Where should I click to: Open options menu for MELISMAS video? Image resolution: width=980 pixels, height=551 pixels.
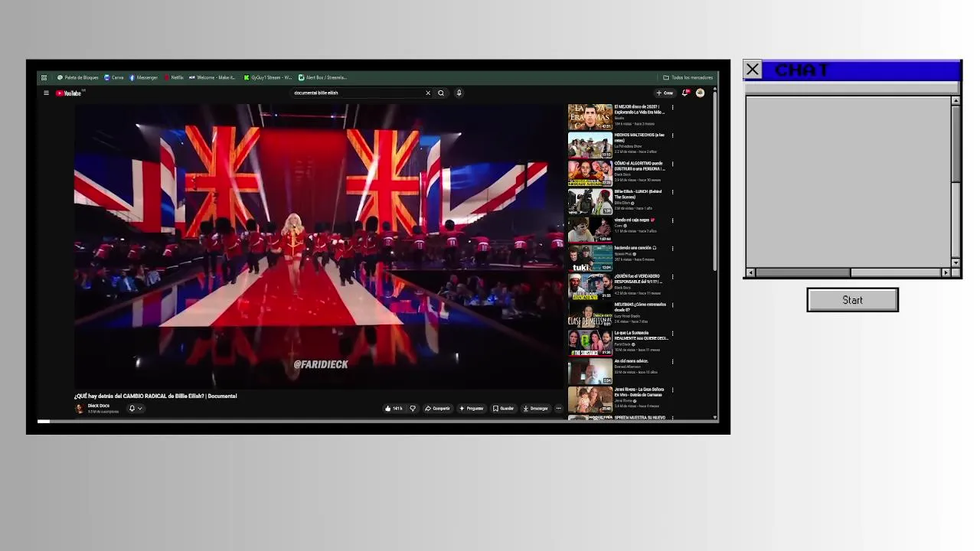click(672, 305)
